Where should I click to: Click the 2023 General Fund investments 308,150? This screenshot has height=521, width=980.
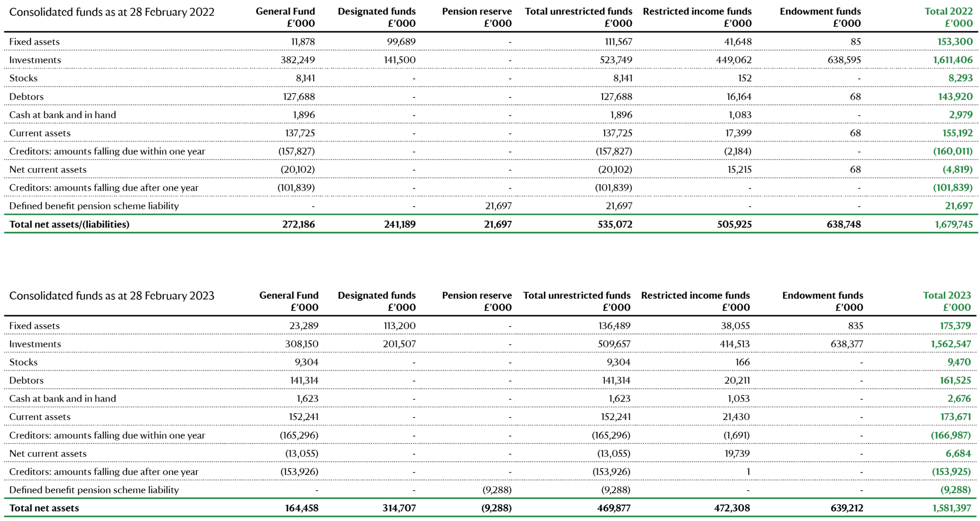(x=302, y=344)
